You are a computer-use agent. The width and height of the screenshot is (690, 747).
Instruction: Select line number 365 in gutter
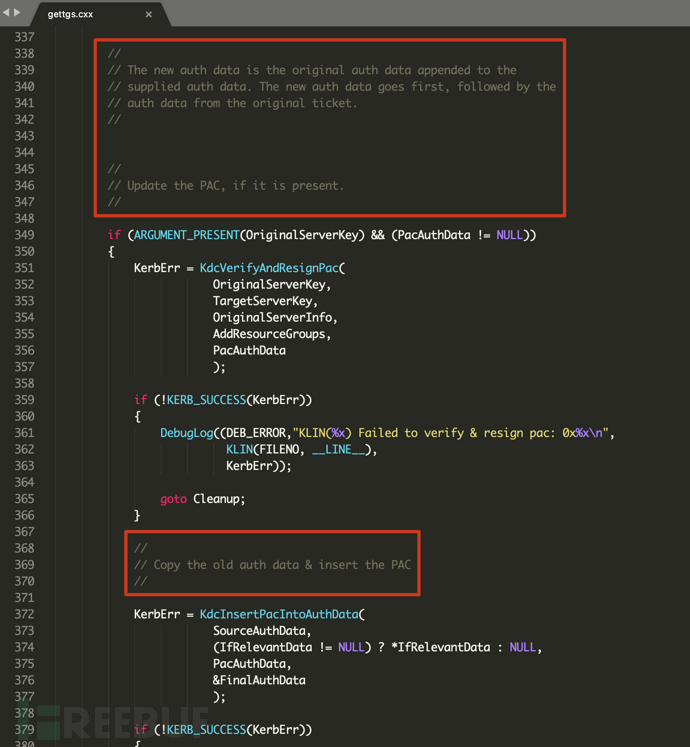(x=24, y=499)
